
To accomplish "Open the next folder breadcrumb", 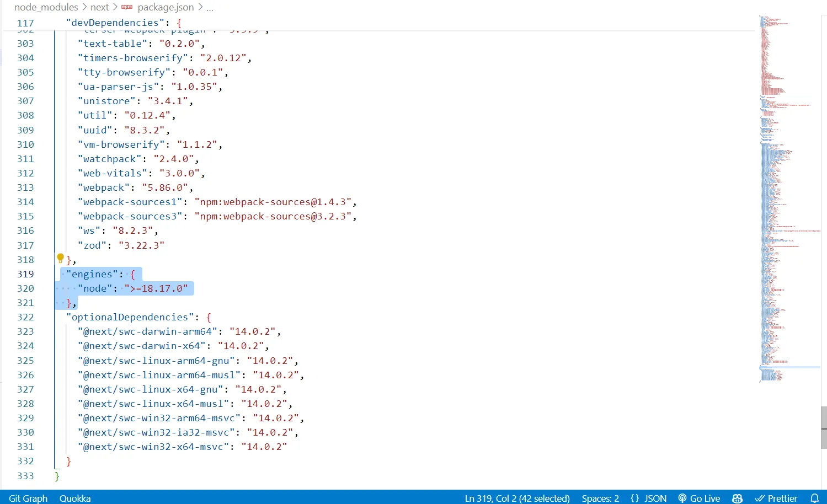I will pyautogui.click(x=99, y=7).
